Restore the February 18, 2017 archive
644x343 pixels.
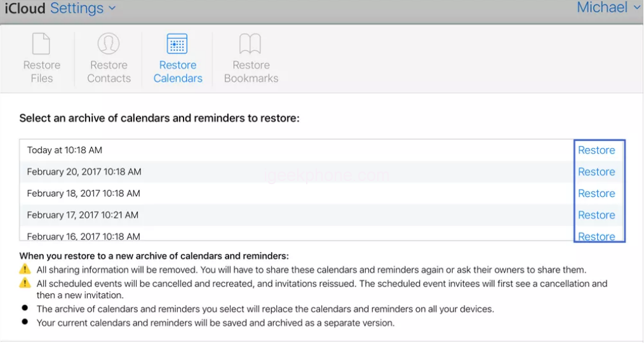[596, 194]
